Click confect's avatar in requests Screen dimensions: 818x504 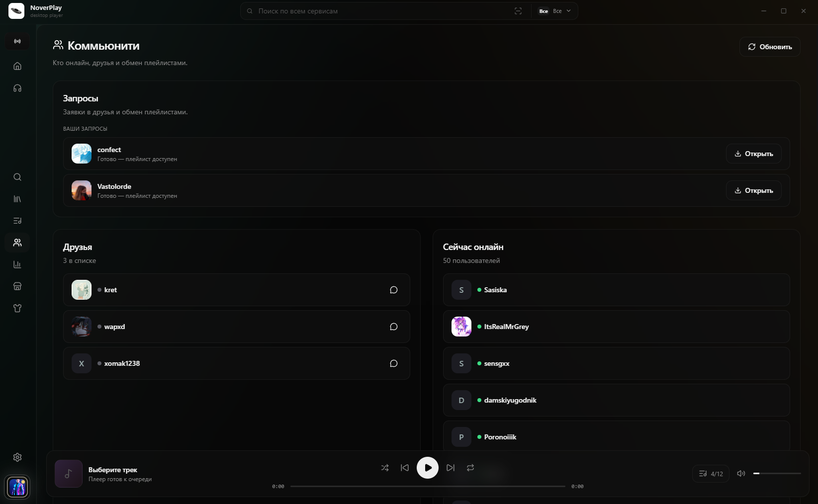coord(82,154)
